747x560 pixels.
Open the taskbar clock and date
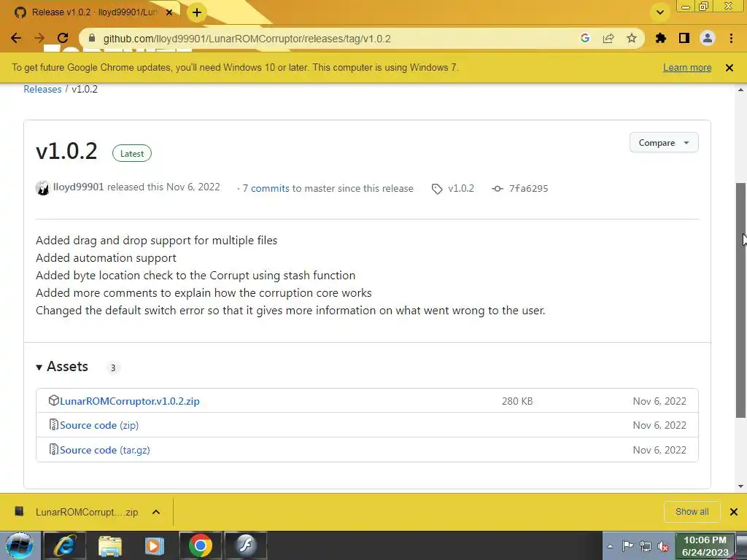point(705,546)
